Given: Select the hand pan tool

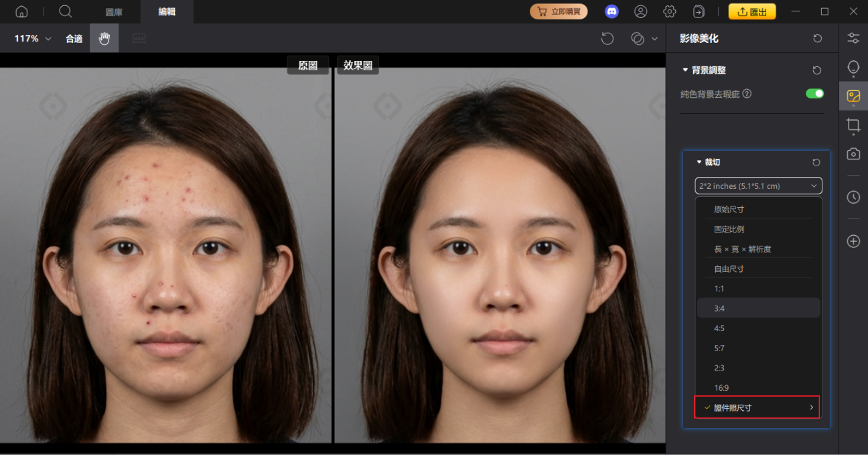Looking at the screenshot, I should point(104,38).
